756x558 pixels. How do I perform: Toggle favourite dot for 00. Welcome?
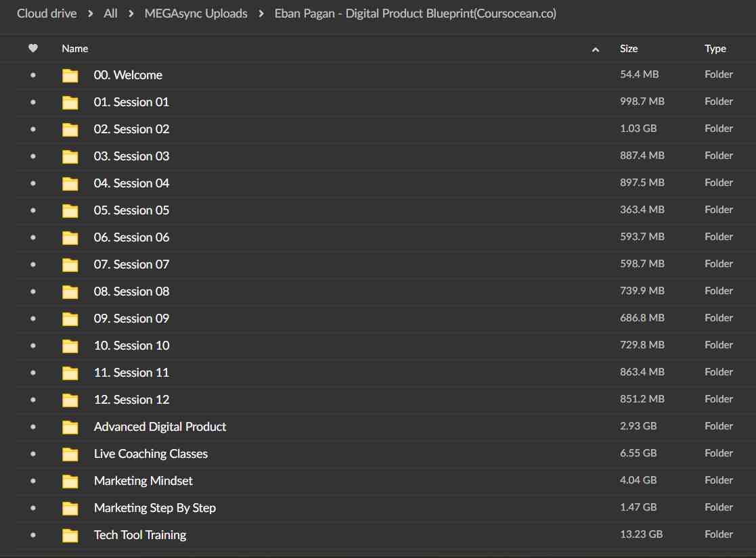(x=32, y=75)
